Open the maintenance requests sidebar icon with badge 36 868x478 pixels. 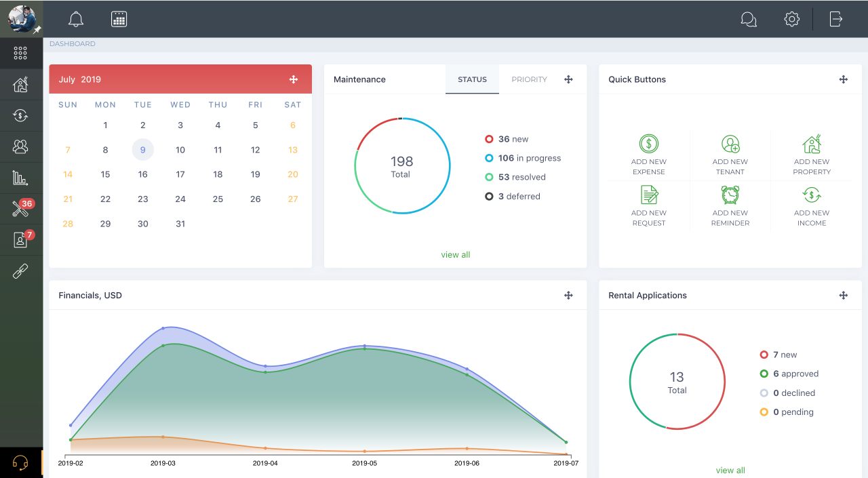point(20,208)
